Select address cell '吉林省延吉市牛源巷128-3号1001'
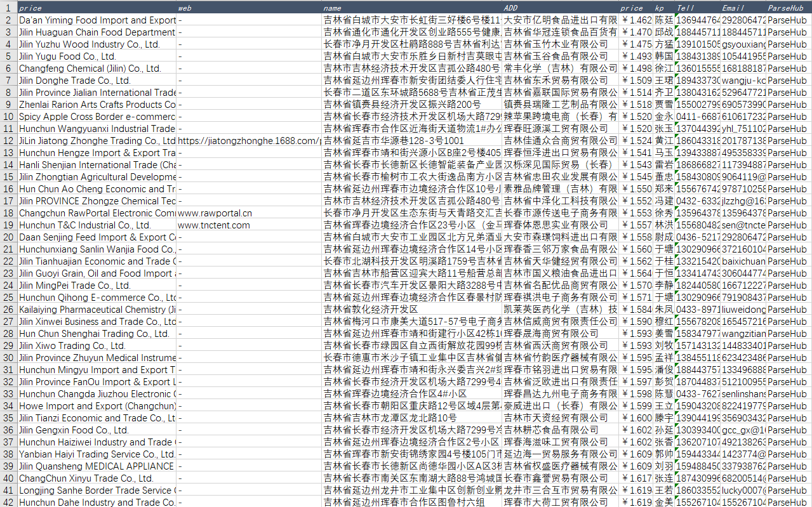 point(412,141)
